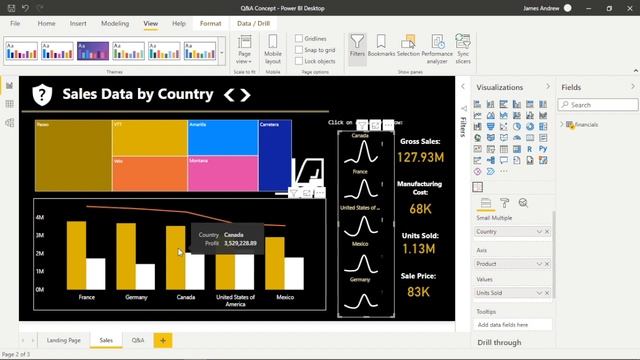Collapse the ribbon with the caret

tap(636, 71)
